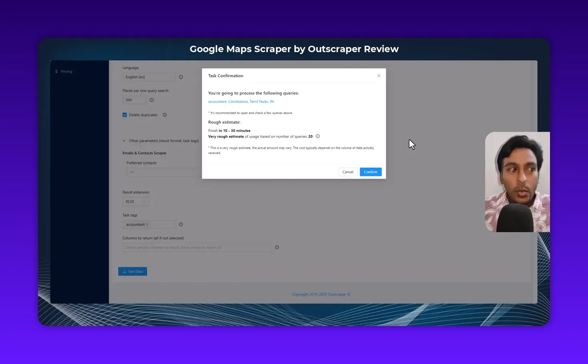Cancel the Task Confirmation dialog
The height and width of the screenshot is (364, 588).
[347, 172]
